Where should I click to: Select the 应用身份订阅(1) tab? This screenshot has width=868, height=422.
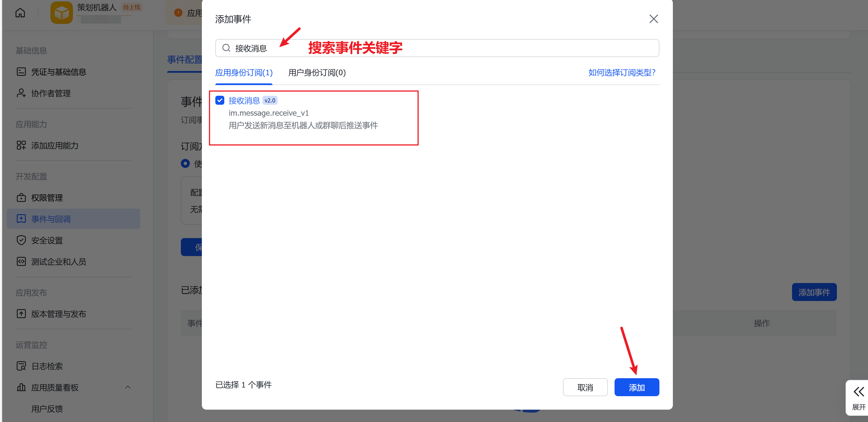tap(244, 72)
